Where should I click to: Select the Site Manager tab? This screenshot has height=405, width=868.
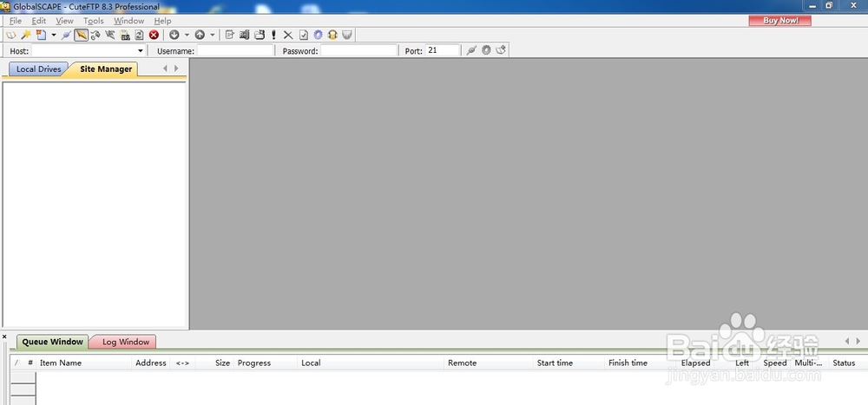105,69
